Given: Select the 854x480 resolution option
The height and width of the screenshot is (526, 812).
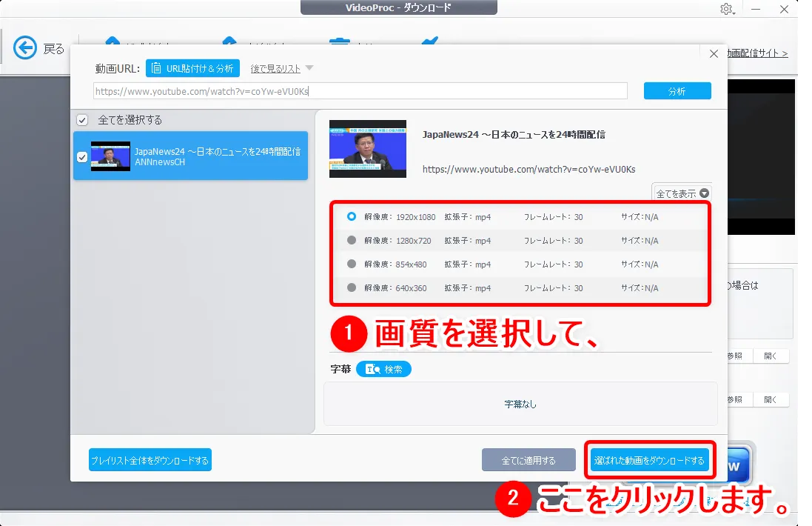Looking at the screenshot, I should pyautogui.click(x=352, y=264).
